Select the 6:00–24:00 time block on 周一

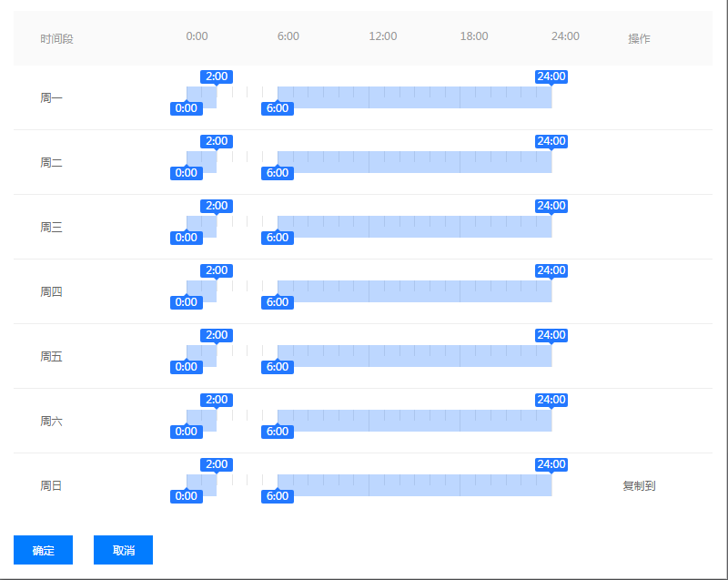click(414, 97)
